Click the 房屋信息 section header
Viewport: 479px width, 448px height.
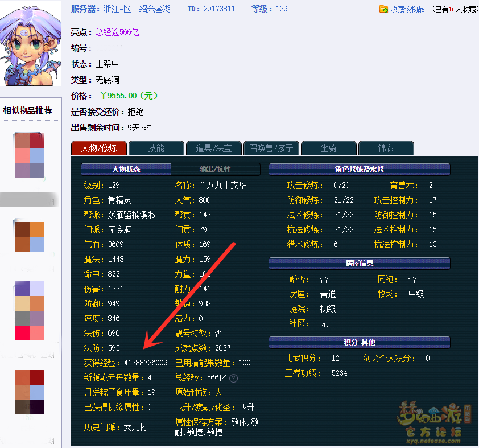(x=359, y=264)
